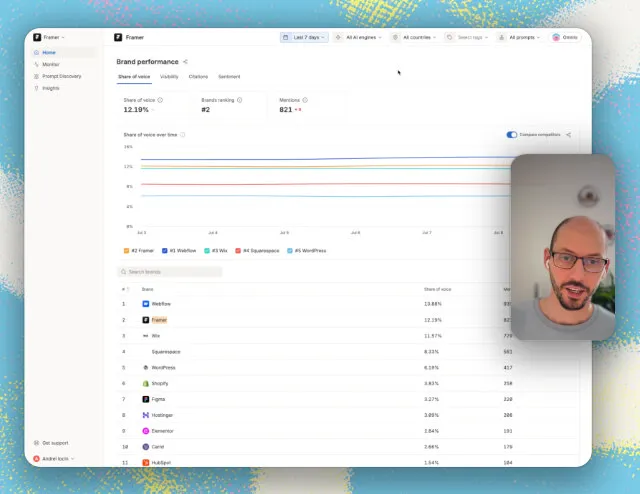Click the Share of voice column header
This screenshot has height=494, width=640.
point(437,289)
